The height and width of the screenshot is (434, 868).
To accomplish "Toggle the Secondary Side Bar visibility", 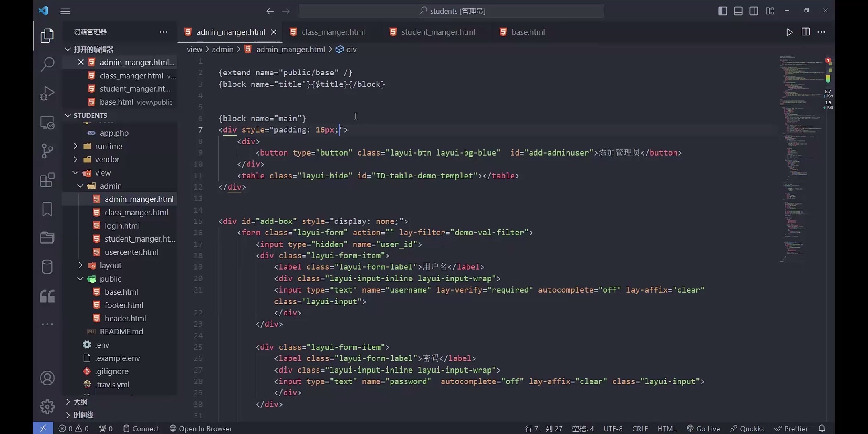I will click(753, 11).
